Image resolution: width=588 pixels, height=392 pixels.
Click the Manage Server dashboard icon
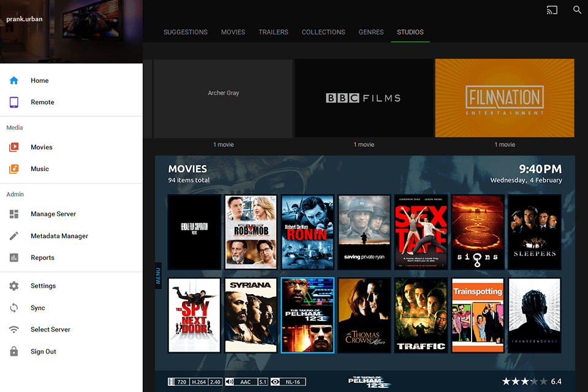(x=14, y=214)
